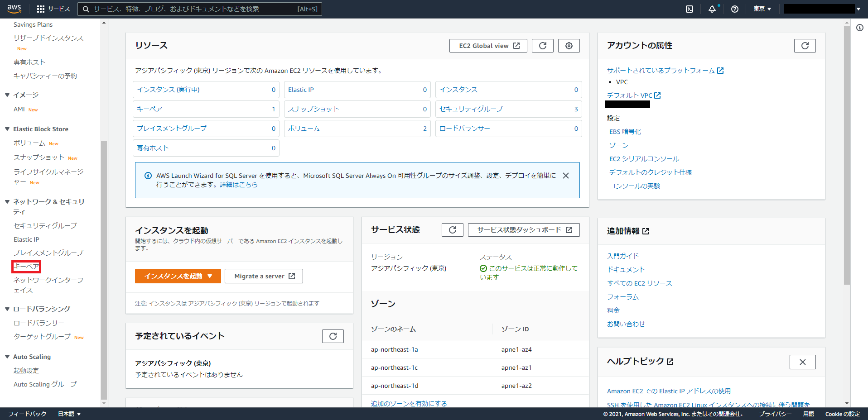868x420 pixels.
Task: Open the デフォルト VPC external link icon
Action: (x=658, y=95)
